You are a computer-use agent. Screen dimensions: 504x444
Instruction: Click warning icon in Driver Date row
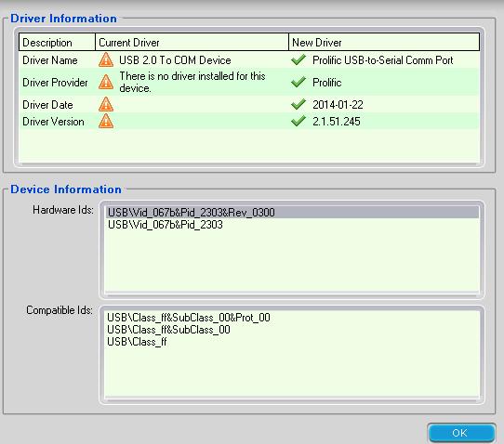(106, 104)
